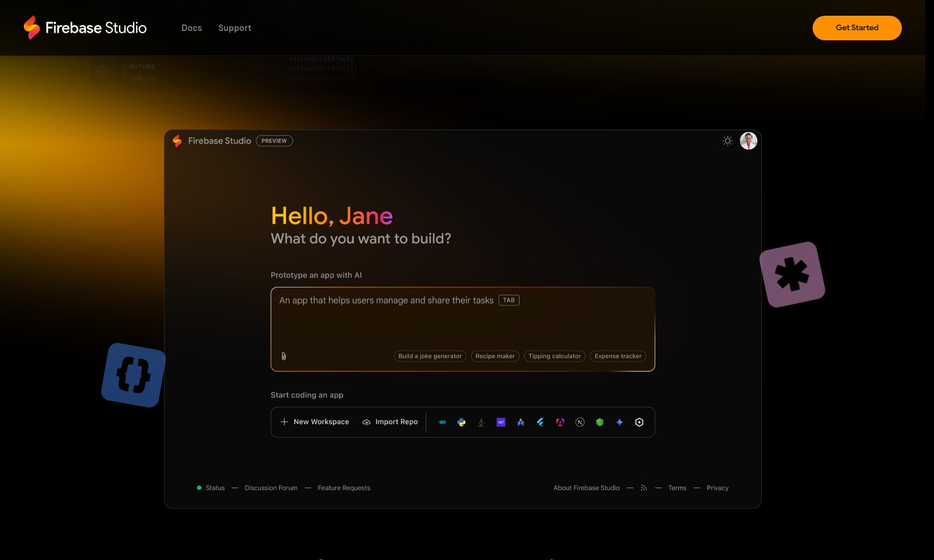This screenshot has width=934, height=560.
Task: Open the RSS feed icon in footer
Action: click(643, 488)
